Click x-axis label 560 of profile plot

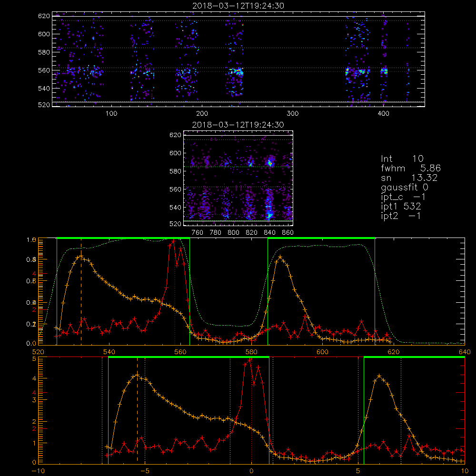click(x=180, y=352)
